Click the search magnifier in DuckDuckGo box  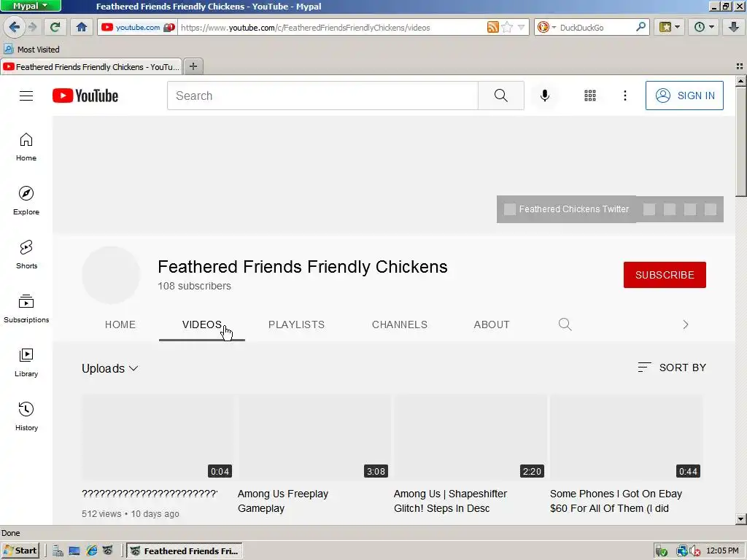pyautogui.click(x=640, y=27)
